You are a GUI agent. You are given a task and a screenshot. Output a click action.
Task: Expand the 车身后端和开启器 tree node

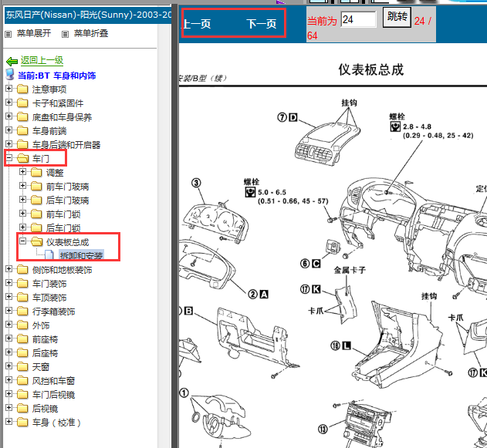pyautogui.click(x=8, y=144)
